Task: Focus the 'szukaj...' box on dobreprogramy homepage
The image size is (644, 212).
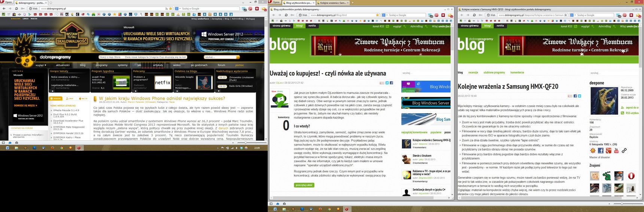Action: pyautogui.click(x=220, y=57)
